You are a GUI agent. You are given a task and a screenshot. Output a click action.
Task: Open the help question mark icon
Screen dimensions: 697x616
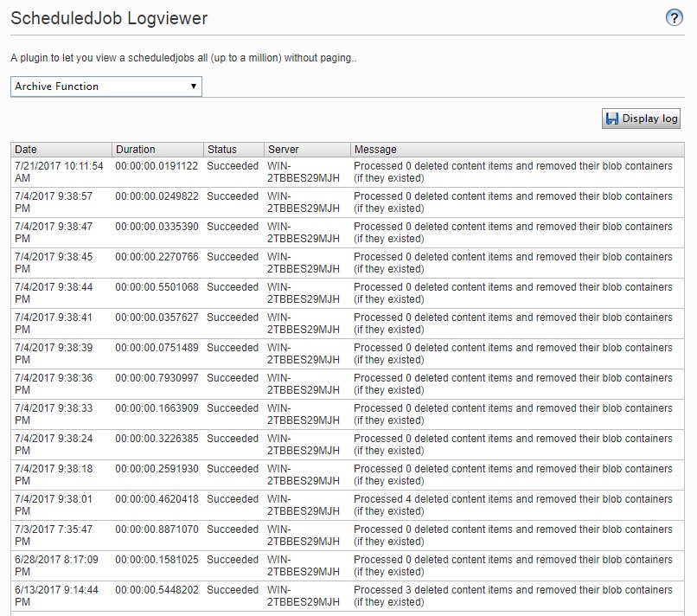click(x=674, y=17)
